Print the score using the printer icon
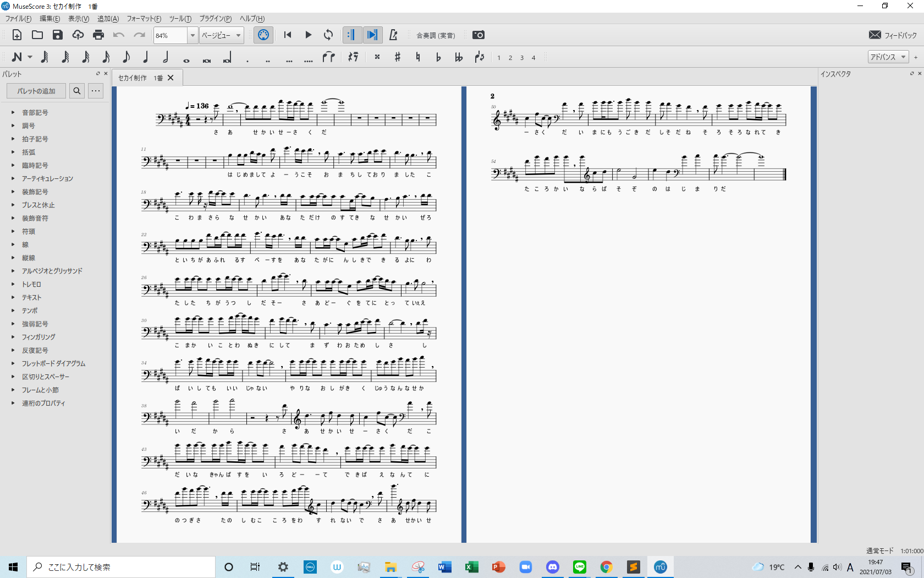 pyautogui.click(x=98, y=35)
